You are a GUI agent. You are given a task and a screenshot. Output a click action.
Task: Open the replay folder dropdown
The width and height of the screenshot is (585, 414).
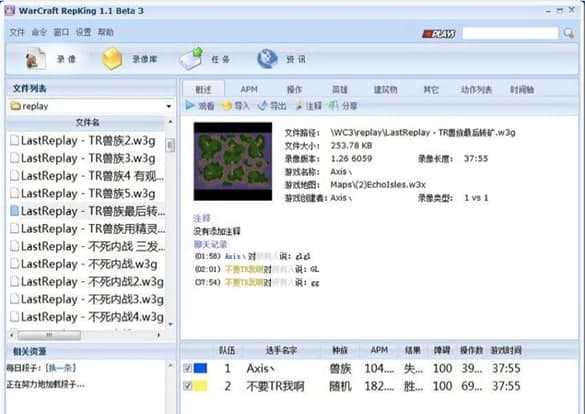coord(169,106)
